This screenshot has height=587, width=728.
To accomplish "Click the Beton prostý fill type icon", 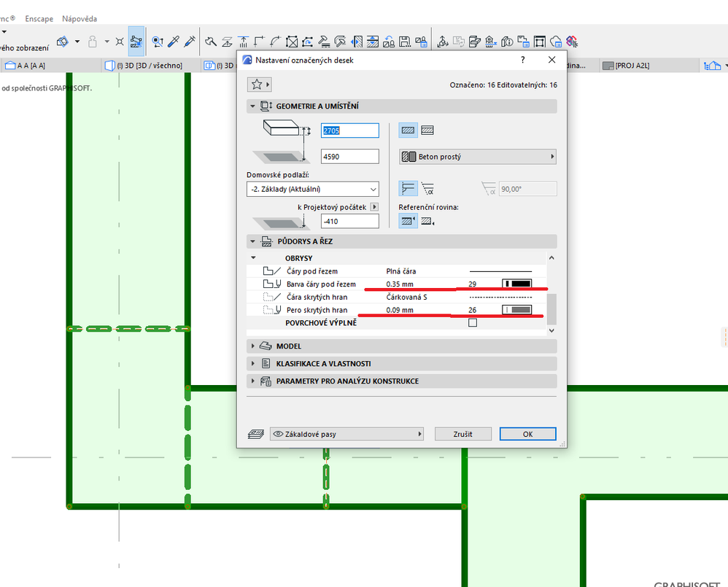I will pyautogui.click(x=408, y=156).
